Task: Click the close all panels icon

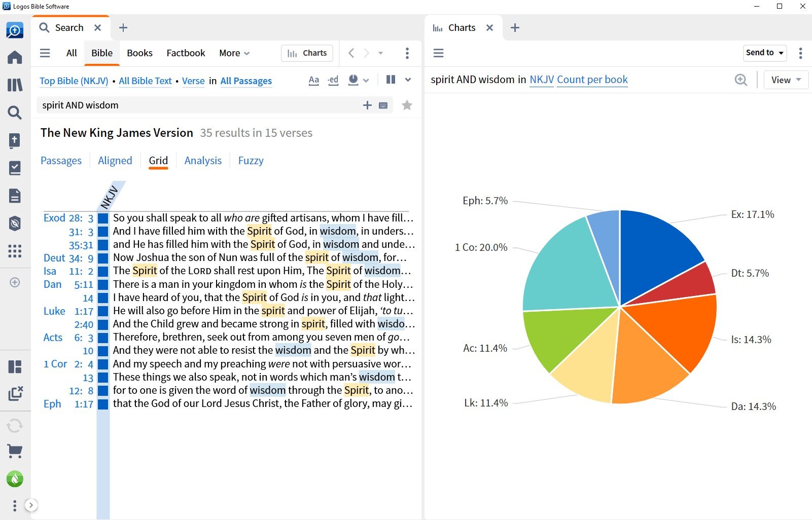Action: tap(15, 393)
